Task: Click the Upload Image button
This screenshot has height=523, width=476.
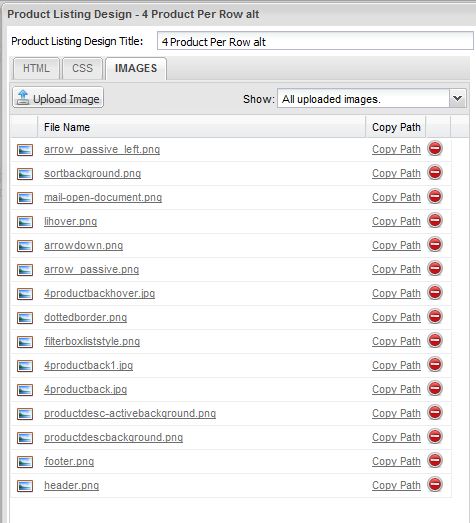Action: (58, 98)
